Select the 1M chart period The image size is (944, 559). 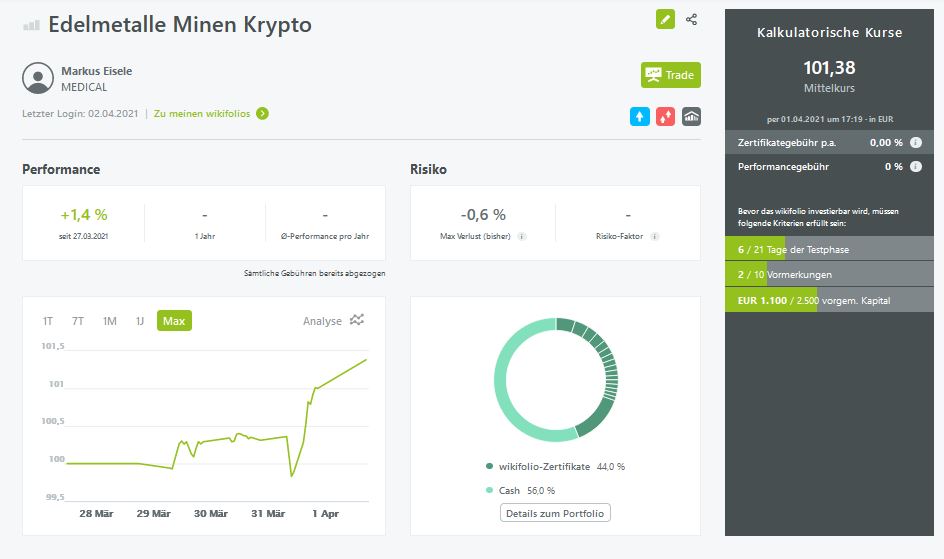point(109,321)
